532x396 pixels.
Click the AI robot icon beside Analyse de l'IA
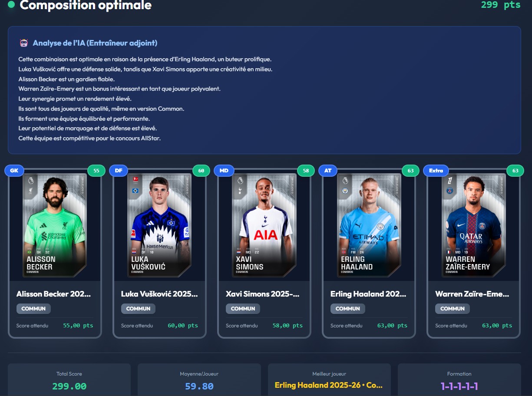(x=24, y=43)
